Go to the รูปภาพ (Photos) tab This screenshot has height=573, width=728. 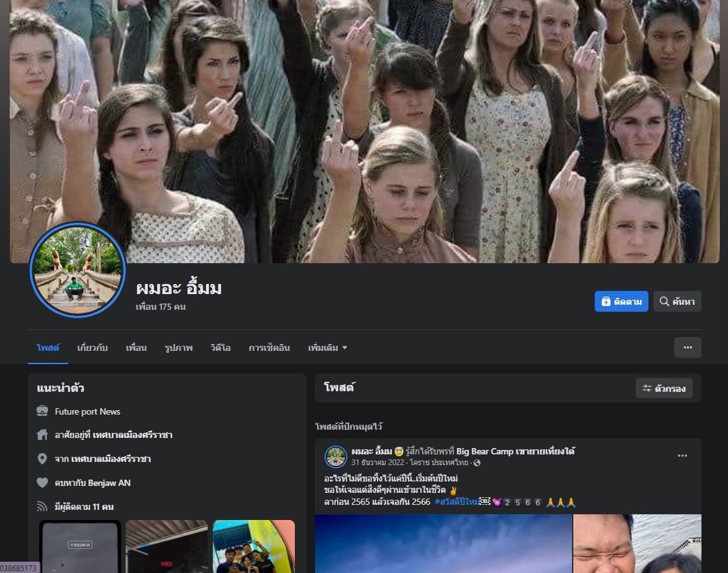point(179,348)
